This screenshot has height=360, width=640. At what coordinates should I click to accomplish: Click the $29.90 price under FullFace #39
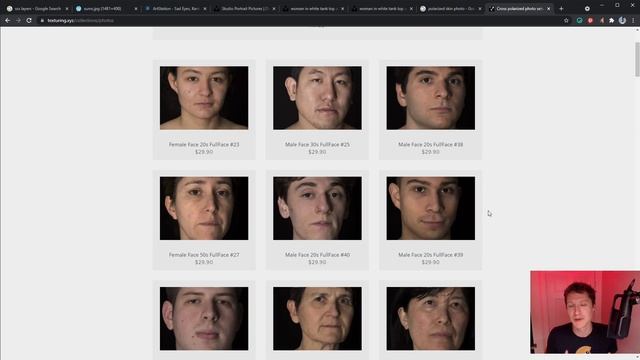click(431, 262)
